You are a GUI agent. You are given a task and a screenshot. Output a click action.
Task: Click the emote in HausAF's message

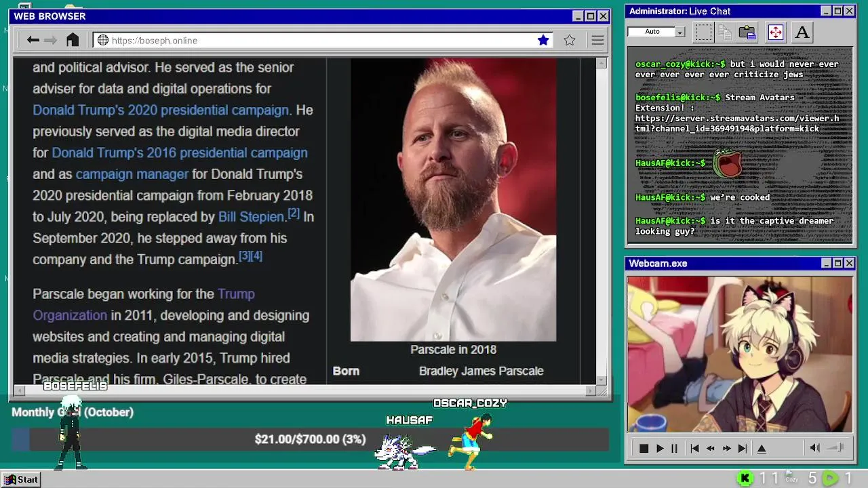(728, 163)
